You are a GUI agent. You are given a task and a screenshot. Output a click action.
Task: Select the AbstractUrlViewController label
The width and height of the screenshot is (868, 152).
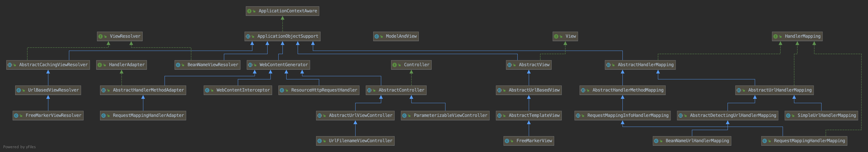(361, 116)
